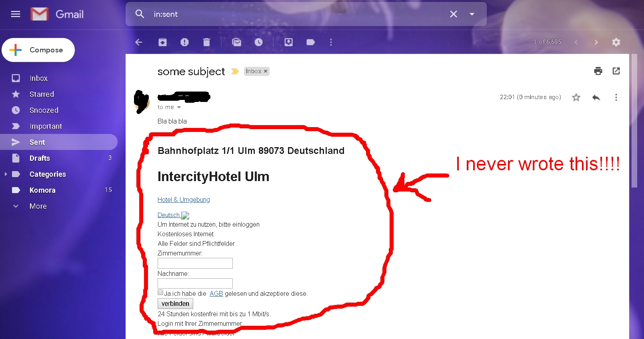Star this message
The image size is (644, 339).
[x=576, y=97]
